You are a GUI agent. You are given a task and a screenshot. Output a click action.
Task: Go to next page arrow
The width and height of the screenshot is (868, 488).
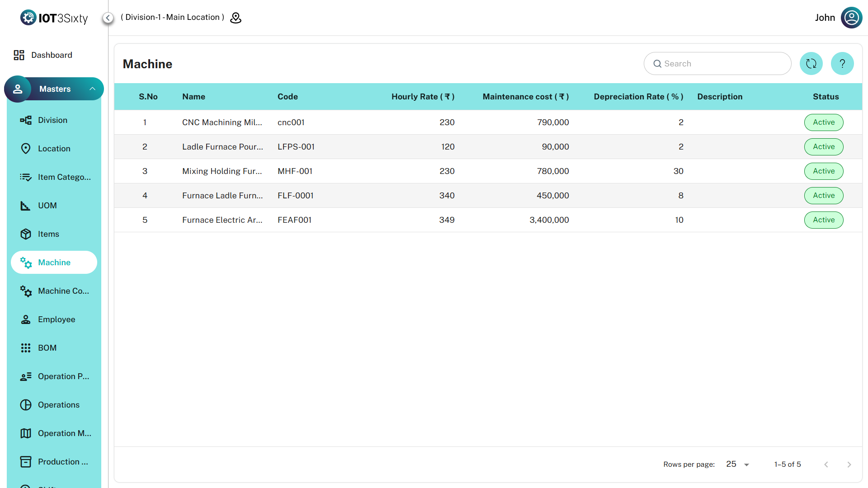tap(849, 465)
